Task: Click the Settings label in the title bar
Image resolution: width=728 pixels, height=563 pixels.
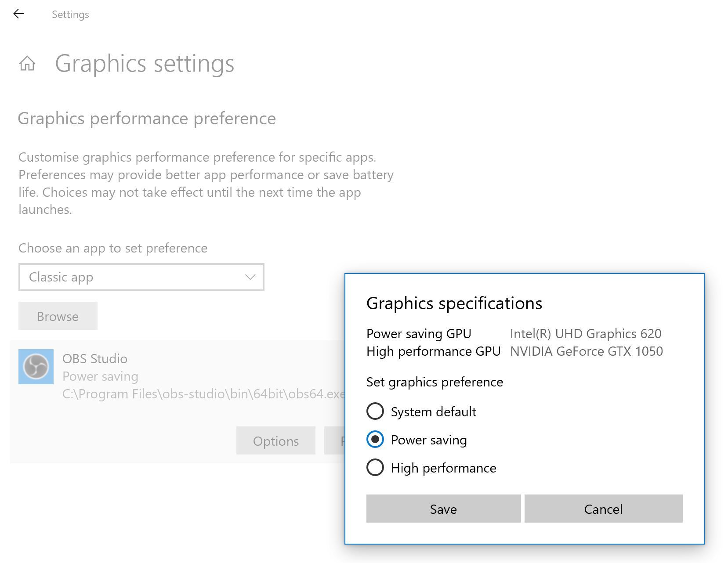Action: tap(70, 14)
